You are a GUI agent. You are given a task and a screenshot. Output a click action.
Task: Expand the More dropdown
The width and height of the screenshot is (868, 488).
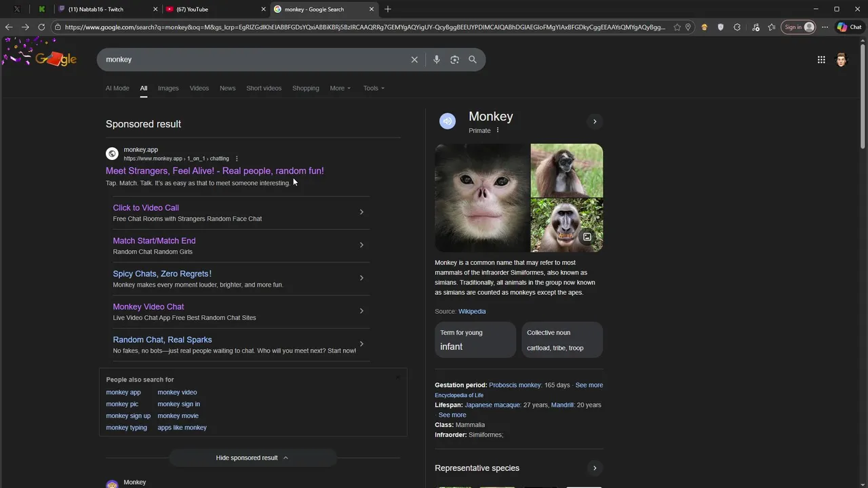pyautogui.click(x=340, y=88)
